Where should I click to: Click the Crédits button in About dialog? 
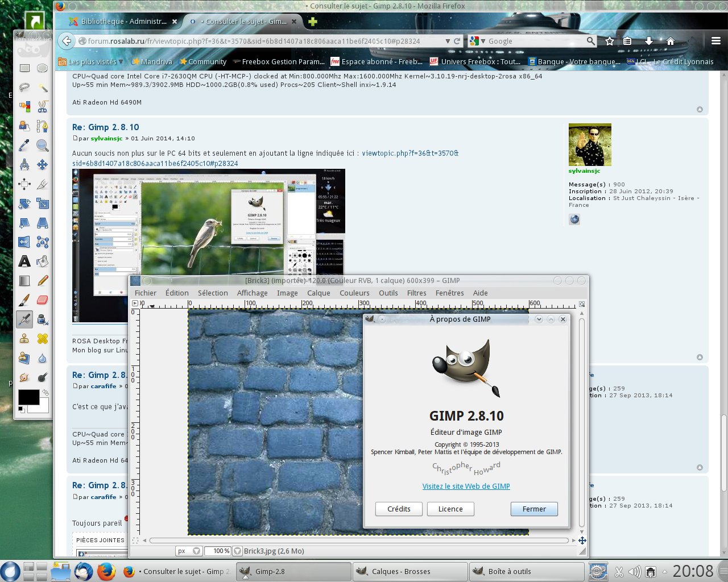[399, 509]
